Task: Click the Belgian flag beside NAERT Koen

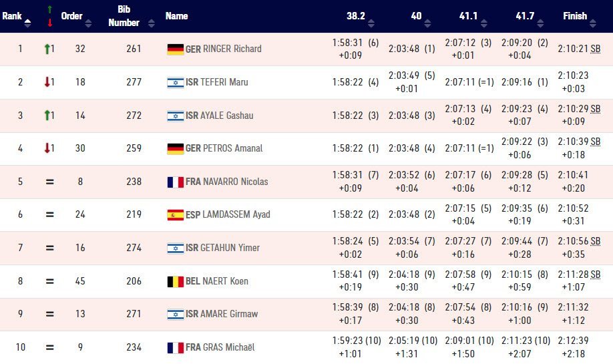Action: pyautogui.click(x=175, y=281)
